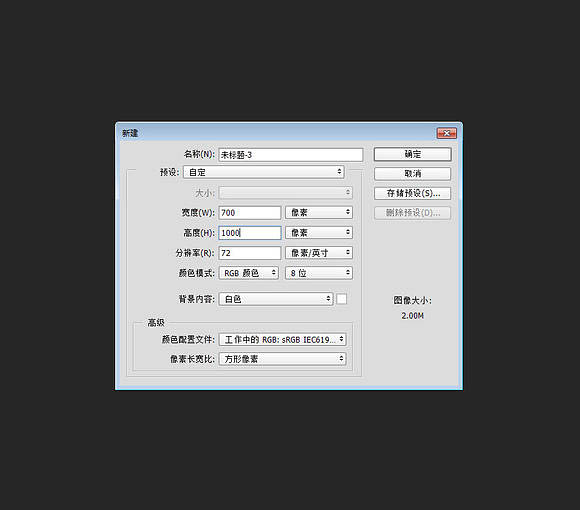Click the 宽度 input field showing 700
The width and height of the screenshot is (580, 510).
[x=250, y=213]
